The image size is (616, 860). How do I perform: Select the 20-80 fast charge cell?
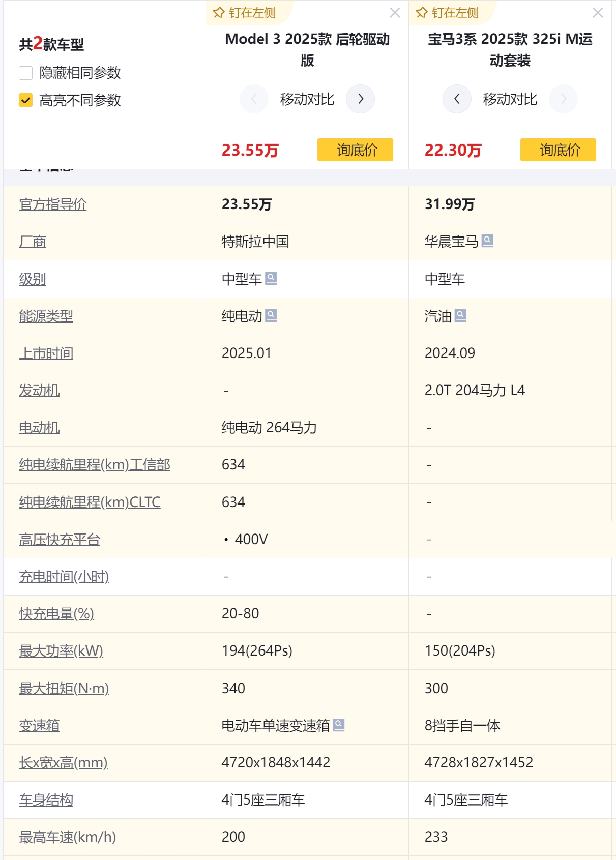307,614
